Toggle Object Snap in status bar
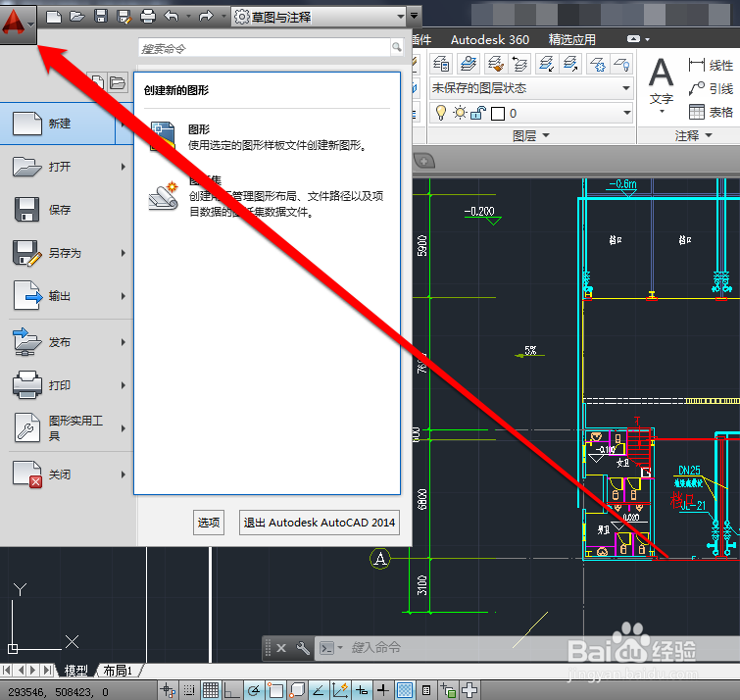This screenshot has width=740, height=700. click(x=275, y=690)
